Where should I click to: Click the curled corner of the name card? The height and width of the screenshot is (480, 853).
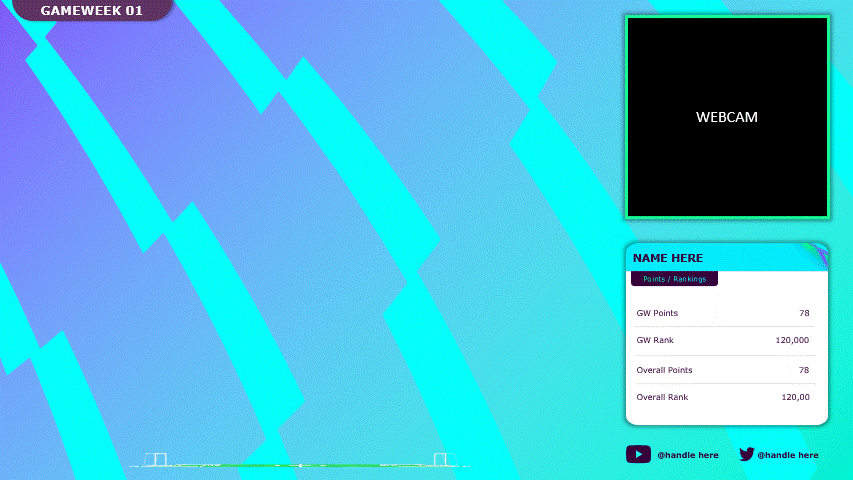[814, 253]
